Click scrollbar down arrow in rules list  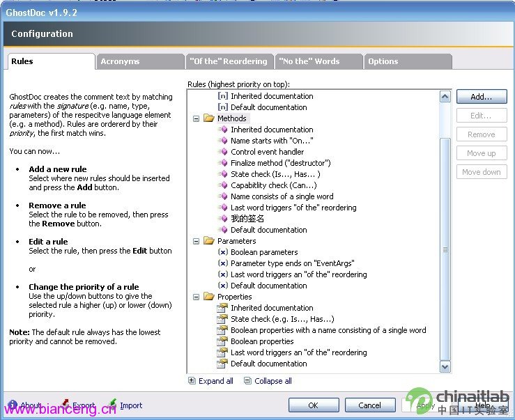pos(445,366)
